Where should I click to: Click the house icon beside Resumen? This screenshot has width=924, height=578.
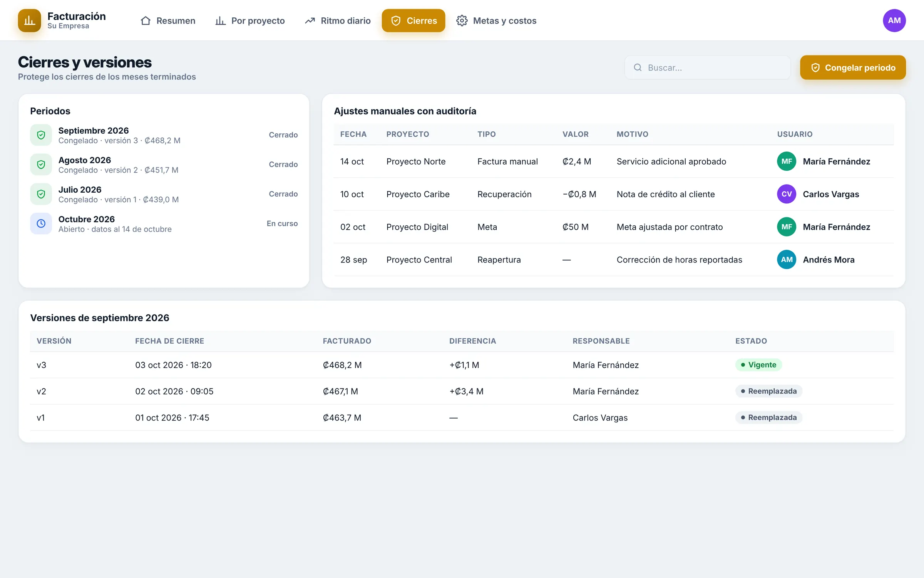tap(146, 20)
